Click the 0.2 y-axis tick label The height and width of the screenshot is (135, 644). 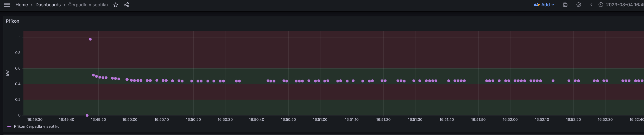click(18, 100)
